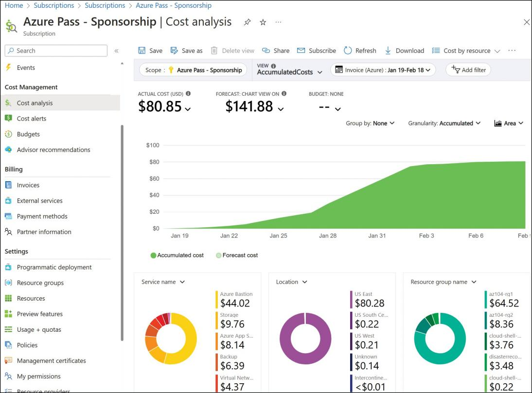
Task: Click My permissions icon in sidebar
Action: pyautogui.click(x=8, y=376)
